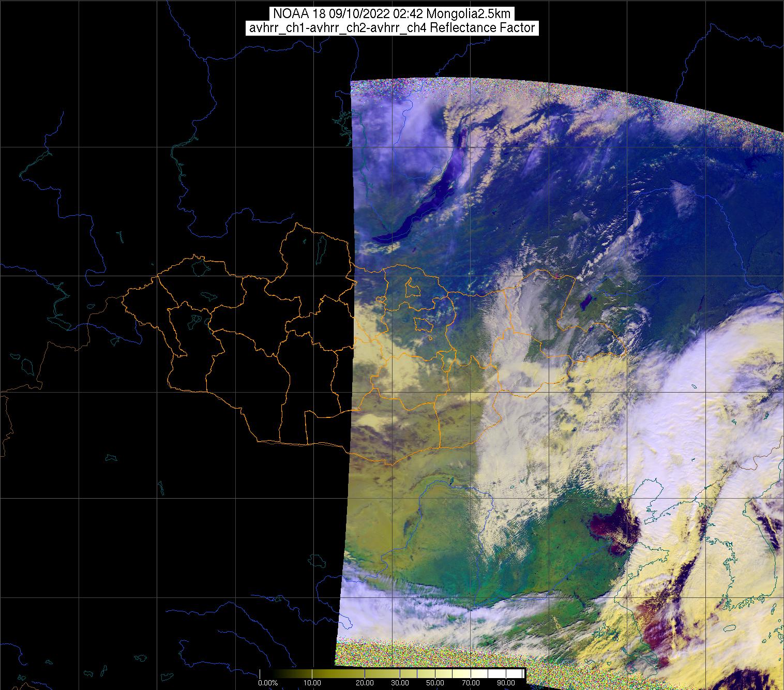The width and height of the screenshot is (784, 690).
Task: Click the "50.00" color scale label
Action: [435, 683]
